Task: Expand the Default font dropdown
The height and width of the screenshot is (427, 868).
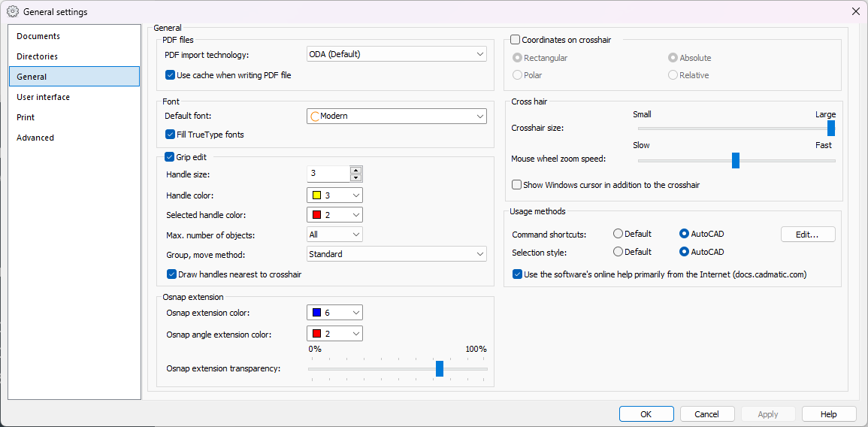Action: [397, 116]
